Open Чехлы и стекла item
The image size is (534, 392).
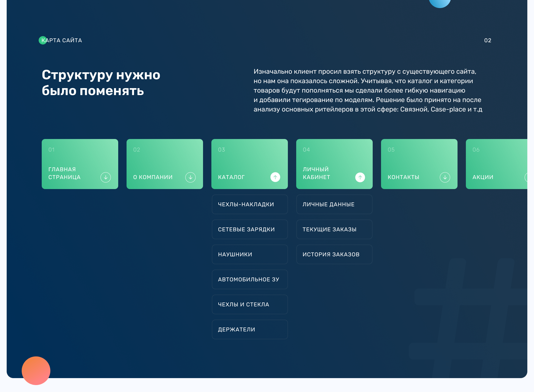[249, 304]
